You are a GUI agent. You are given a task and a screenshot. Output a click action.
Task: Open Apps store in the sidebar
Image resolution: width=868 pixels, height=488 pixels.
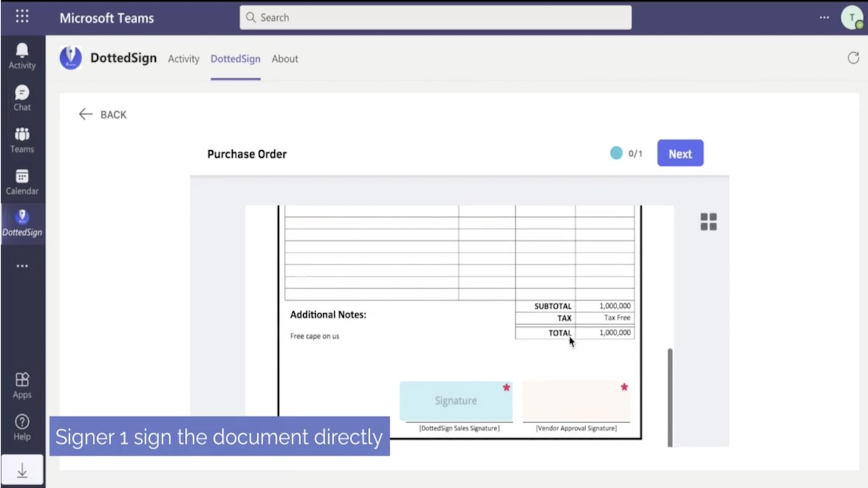click(x=22, y=385)
